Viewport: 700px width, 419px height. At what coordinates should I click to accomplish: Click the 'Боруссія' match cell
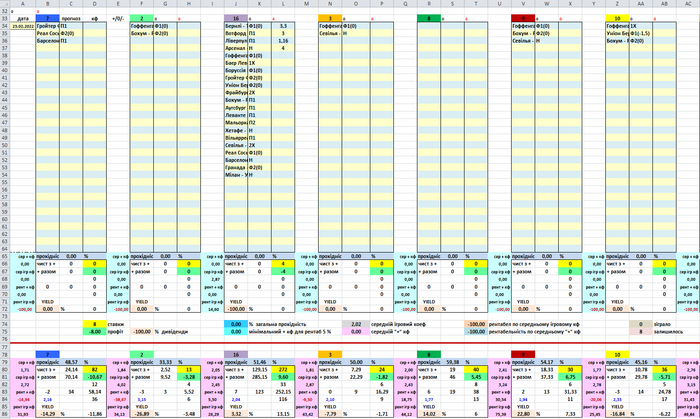click(236, 71)
